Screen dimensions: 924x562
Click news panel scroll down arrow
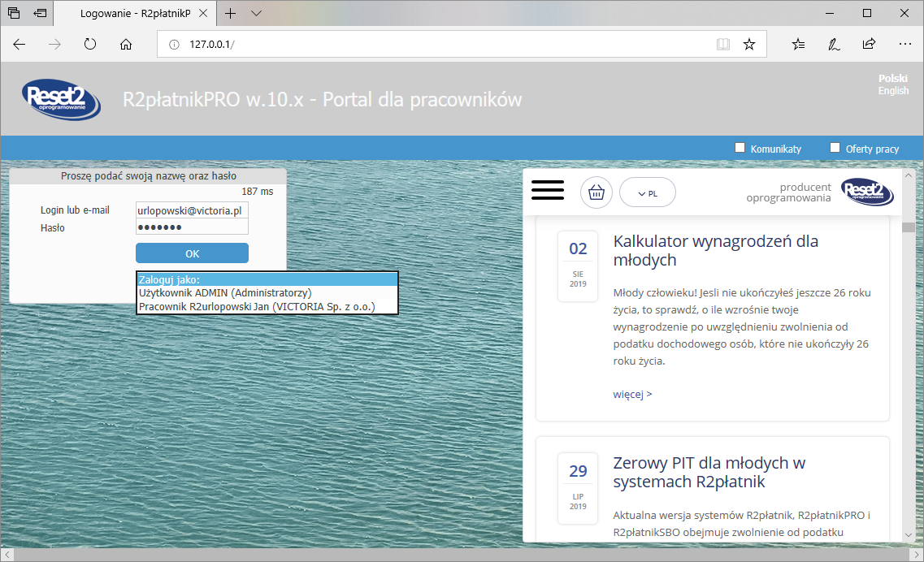click(x=908, y=535)
